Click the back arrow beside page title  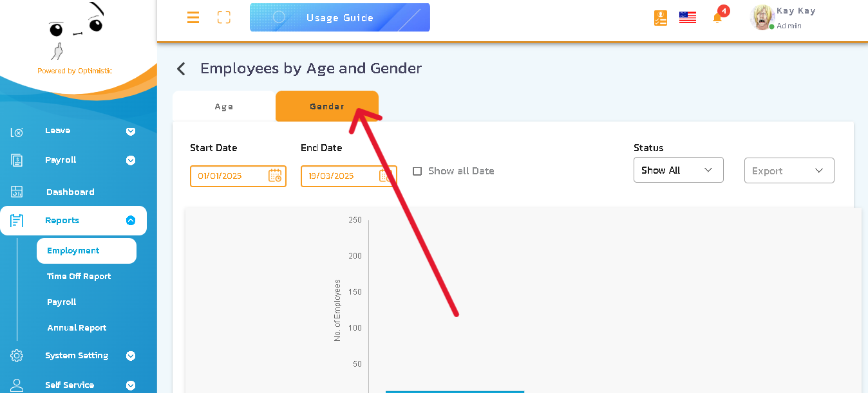182,69
